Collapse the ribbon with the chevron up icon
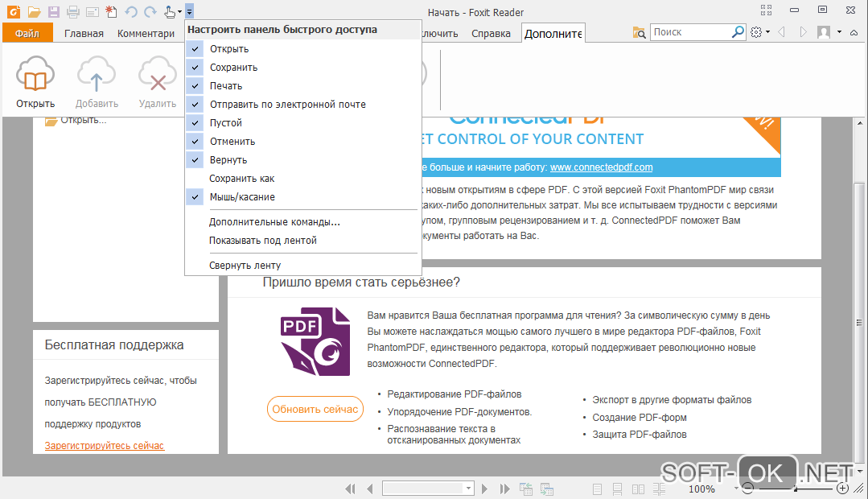Viewport: 868px width, 499px height. click(854, 33)
